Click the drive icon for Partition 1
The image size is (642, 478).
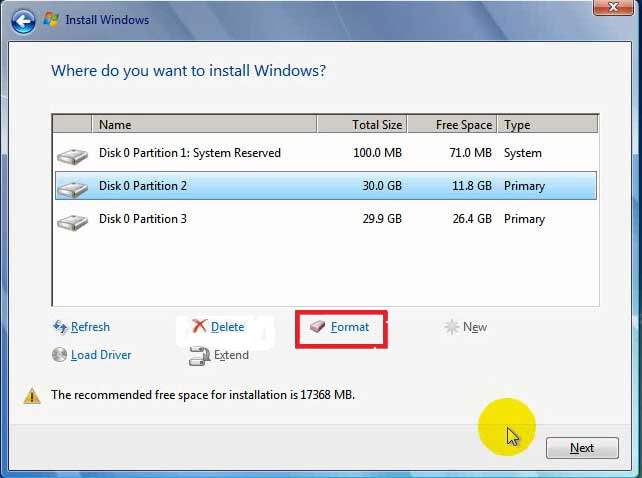(x=72, y=156)
